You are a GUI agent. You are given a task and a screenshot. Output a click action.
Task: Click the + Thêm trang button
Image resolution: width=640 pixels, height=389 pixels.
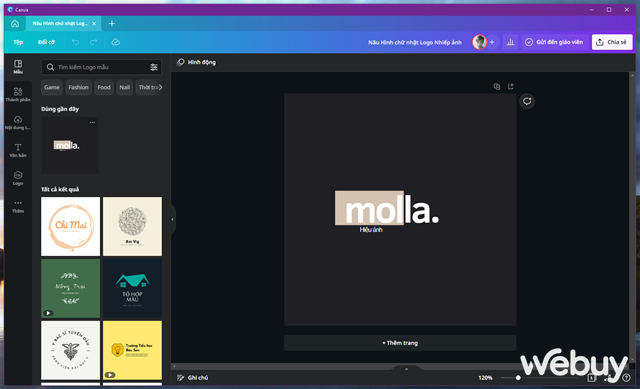point(400,343)
